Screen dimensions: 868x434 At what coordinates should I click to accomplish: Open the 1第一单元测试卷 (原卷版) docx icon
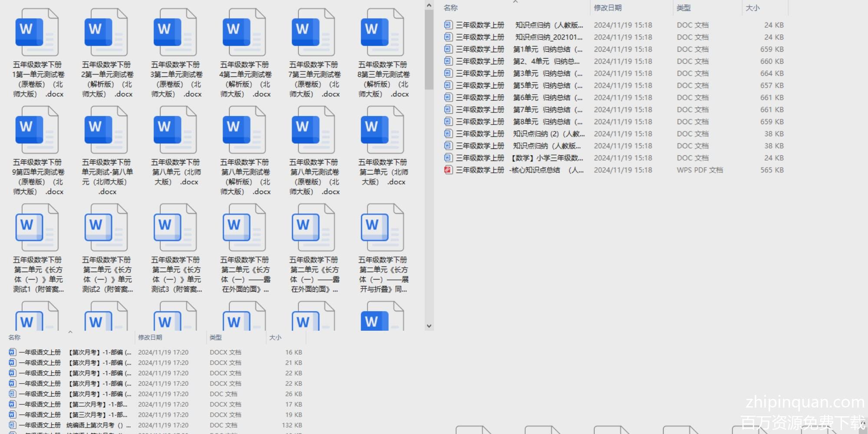(37, 33)
